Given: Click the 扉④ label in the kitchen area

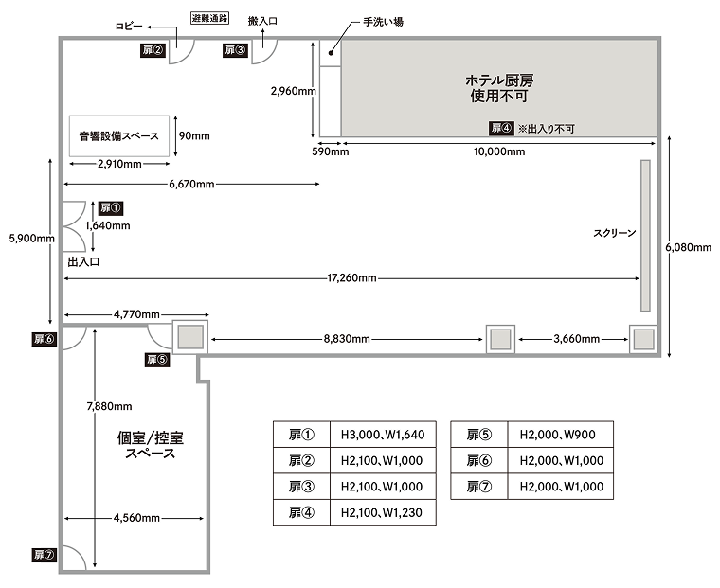Looking at the screenshot, I should [x=501, y=129].
